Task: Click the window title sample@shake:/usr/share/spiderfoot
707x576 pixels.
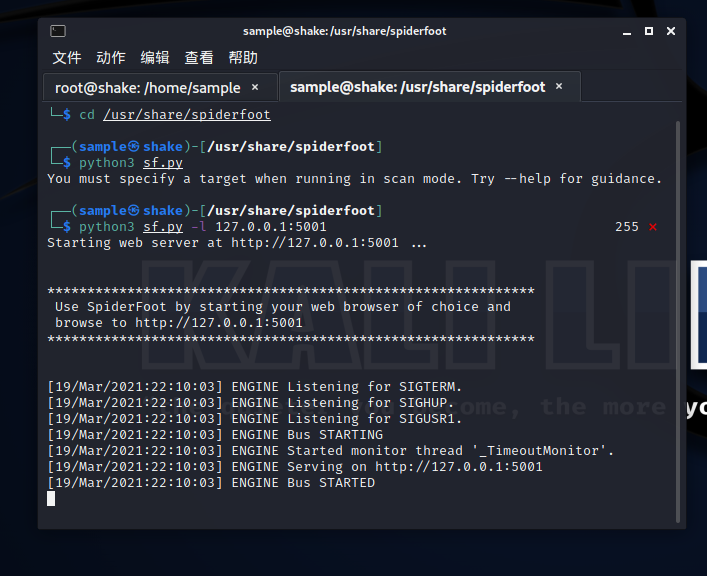Action: tap(344, 31)
